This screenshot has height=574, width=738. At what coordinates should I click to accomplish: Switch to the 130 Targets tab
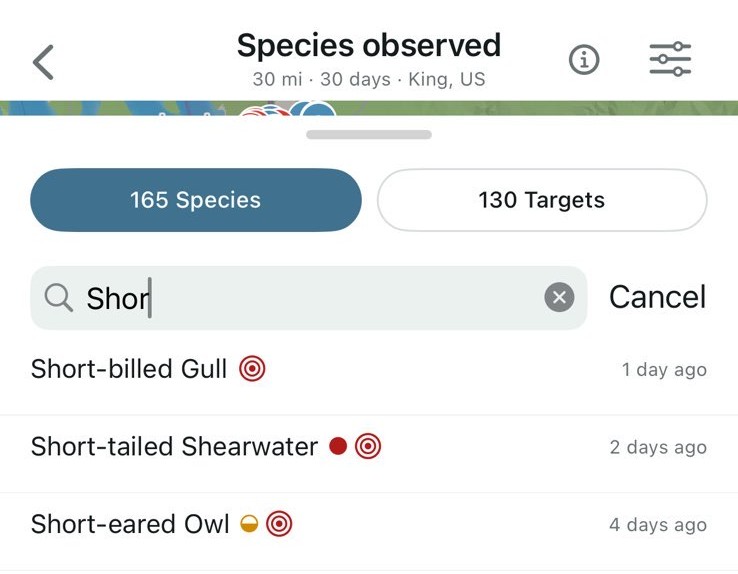(x=541, y=200)
